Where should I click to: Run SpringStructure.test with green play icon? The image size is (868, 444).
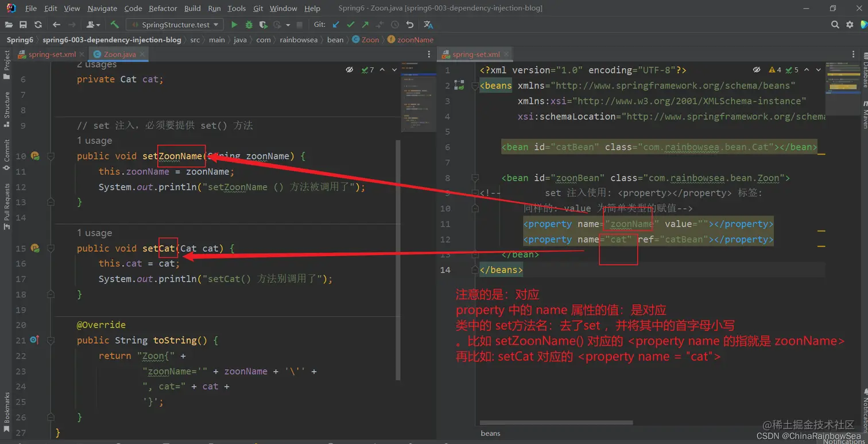234,25
